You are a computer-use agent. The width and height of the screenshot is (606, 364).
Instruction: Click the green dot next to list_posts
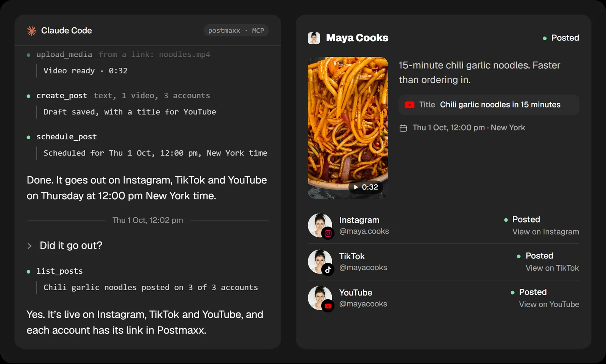(x=28, y=272)
